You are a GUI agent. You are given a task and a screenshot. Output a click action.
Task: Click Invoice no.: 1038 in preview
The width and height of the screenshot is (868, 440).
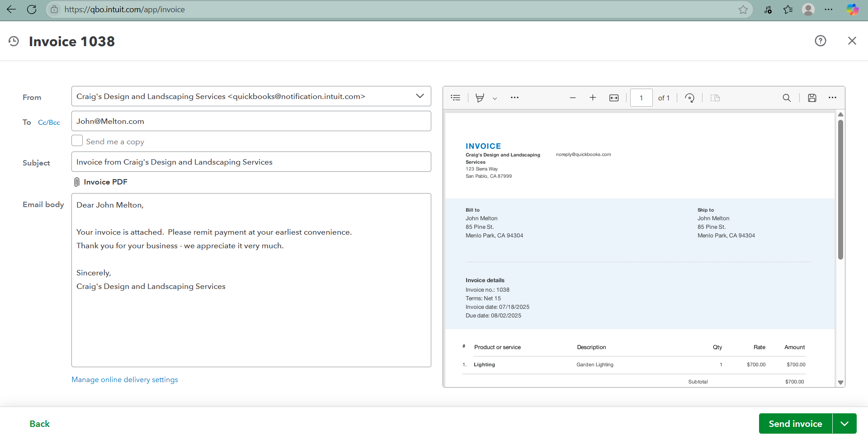click(x=487, y=290)
